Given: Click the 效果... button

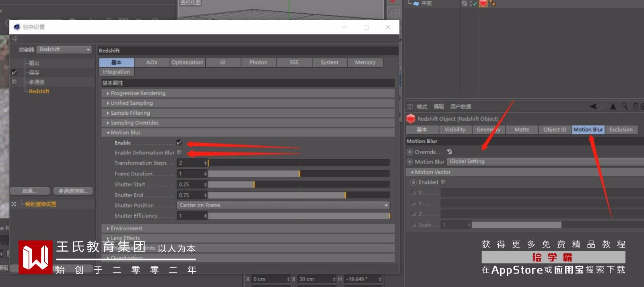Looking at the screenshot, I should (30, 191).
